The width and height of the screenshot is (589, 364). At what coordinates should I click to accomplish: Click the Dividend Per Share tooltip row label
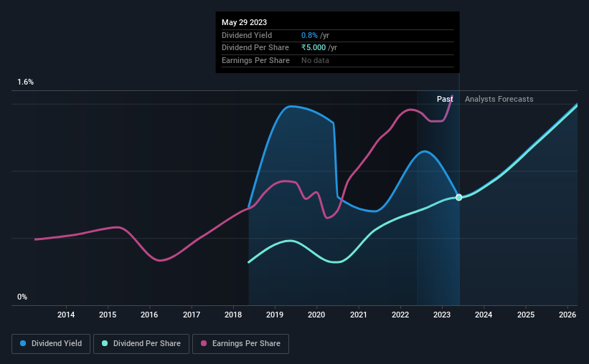tap(255, 48)
